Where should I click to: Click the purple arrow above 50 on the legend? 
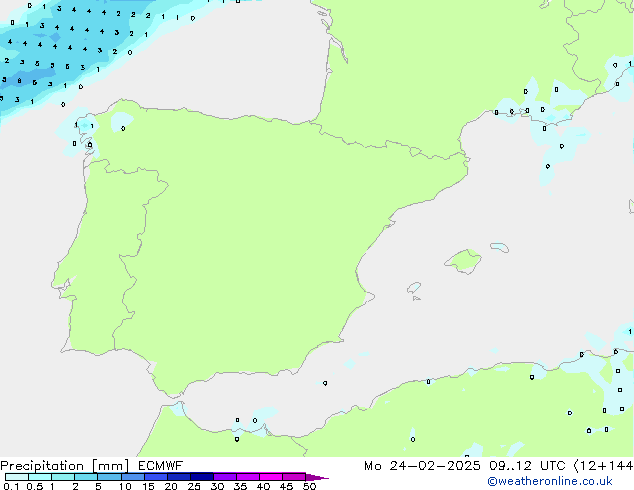[317, 477]
